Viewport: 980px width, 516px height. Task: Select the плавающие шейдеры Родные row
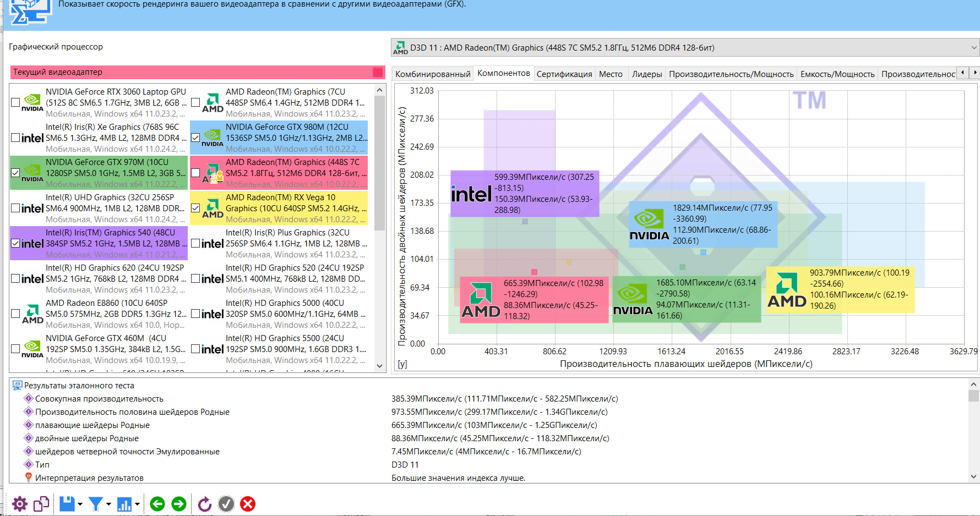489,425
